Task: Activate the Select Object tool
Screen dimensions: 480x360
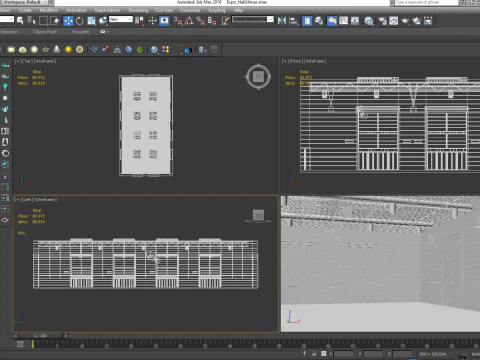Action: pyautogui.click(x=20, y=21)
